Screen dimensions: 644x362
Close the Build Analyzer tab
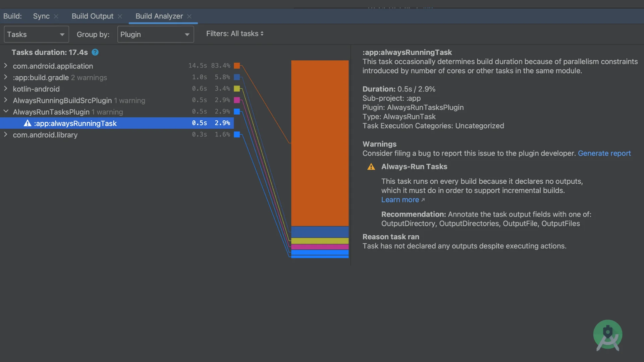tap(189, 16)
